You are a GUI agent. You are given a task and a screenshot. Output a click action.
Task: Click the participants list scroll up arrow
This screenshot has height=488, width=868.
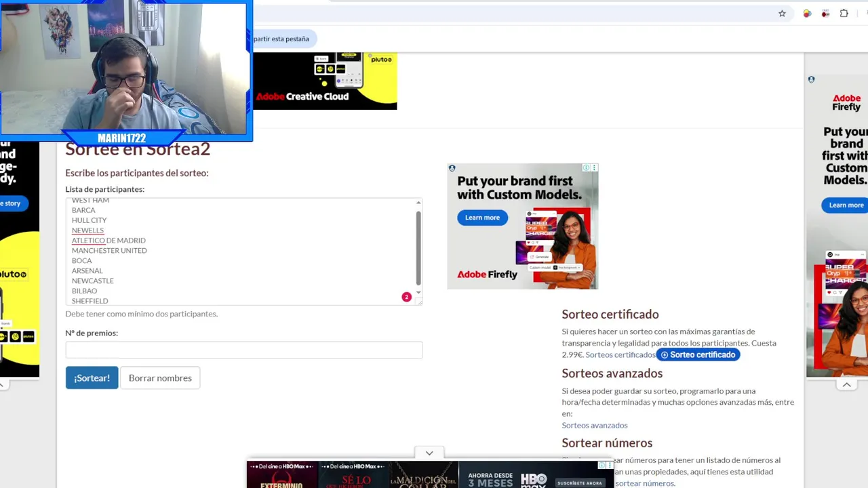coord(418,203)
